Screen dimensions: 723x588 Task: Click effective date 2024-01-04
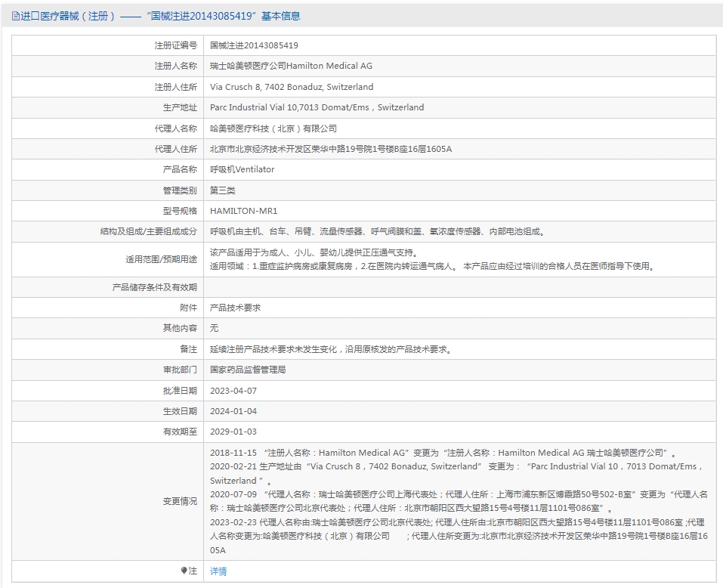point(233,411)
